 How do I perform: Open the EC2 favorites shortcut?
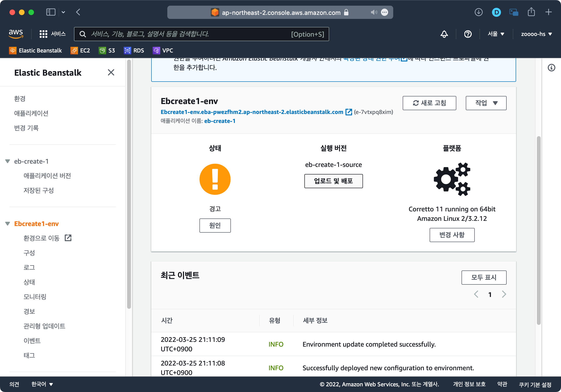(80, 50)
